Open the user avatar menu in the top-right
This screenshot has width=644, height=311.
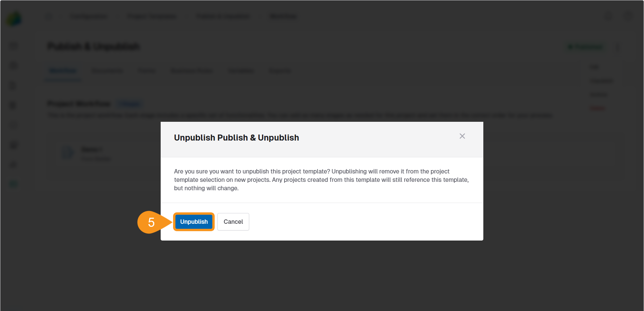coord(628,16)
